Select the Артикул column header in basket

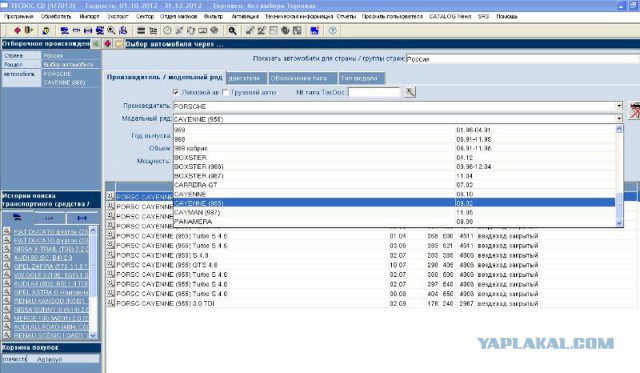coord(63,359)
